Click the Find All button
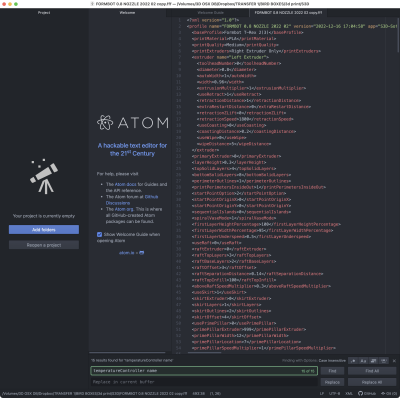 372,371
